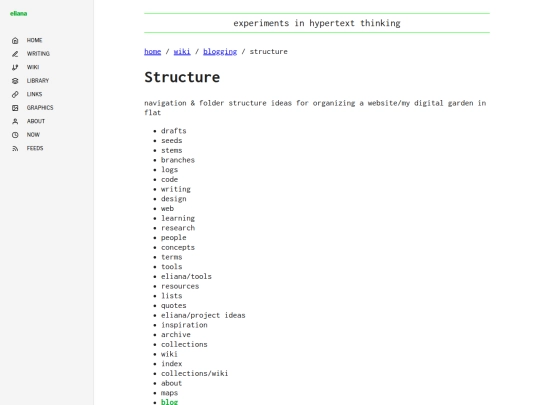The width and height of the screenshot is (540, 405).
Task: Click the web list item
Action: click(167, 209)
